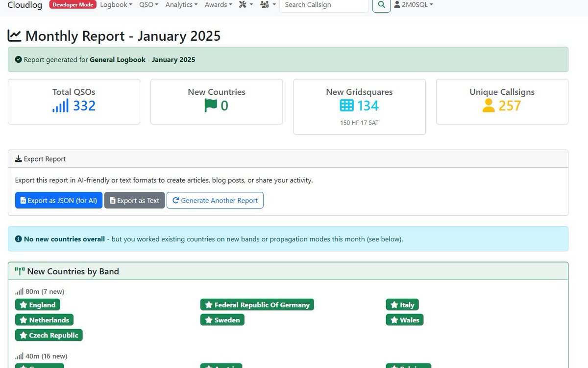Open the Logbook dropdown
This screenshot has width=588, height=368.
point(115,4)
